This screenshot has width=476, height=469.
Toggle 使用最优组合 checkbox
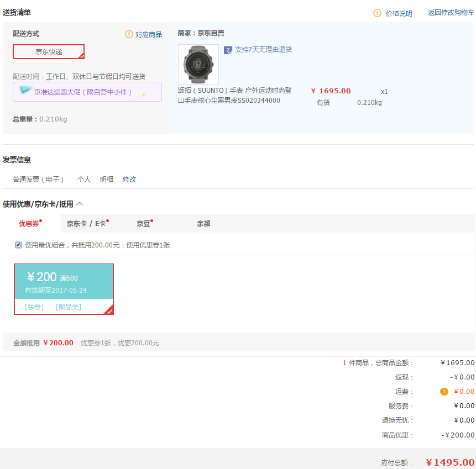pyautogui.click(x=18, y=245)
